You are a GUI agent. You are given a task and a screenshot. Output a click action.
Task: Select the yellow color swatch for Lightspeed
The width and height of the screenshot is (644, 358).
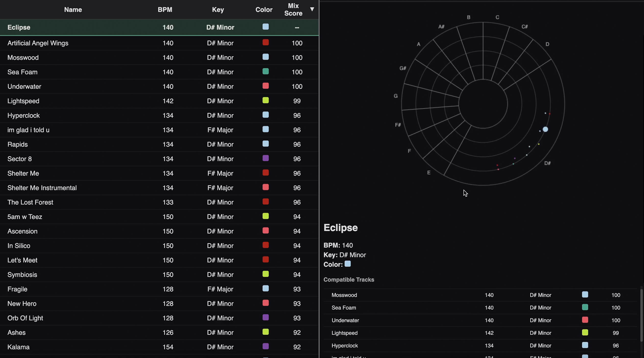(x=266, y=100)
